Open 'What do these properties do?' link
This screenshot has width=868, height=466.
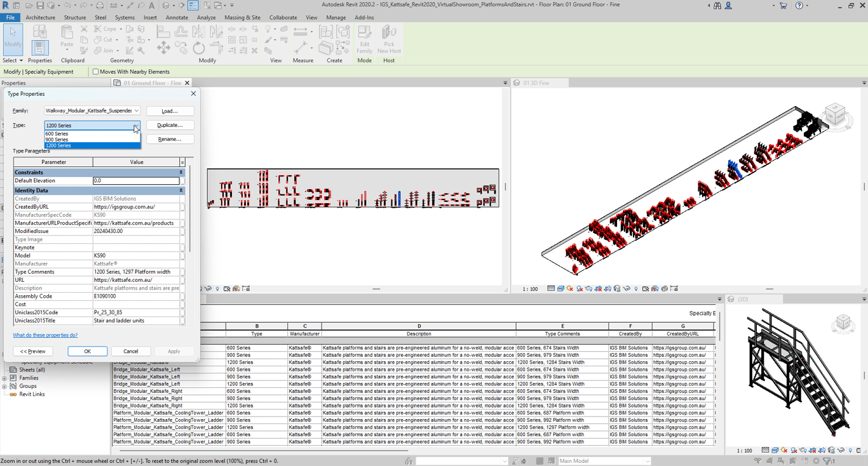[x=45, y=335]
